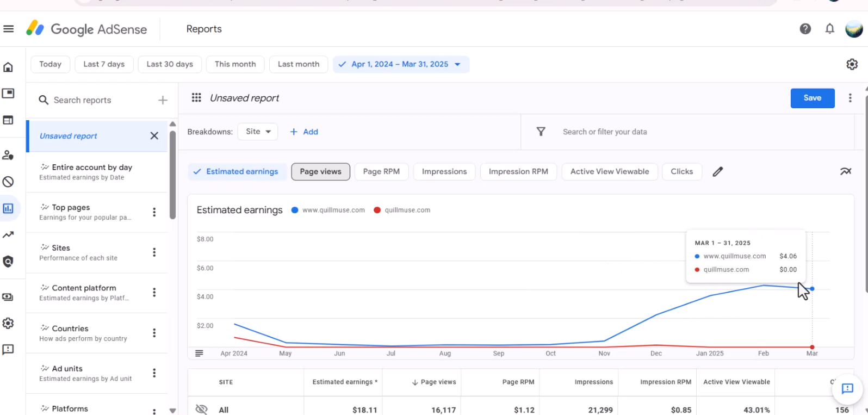This screenshot has height=415, width=868.
Task: Toggle the Page views metric
Action: [x=321, y=171]
